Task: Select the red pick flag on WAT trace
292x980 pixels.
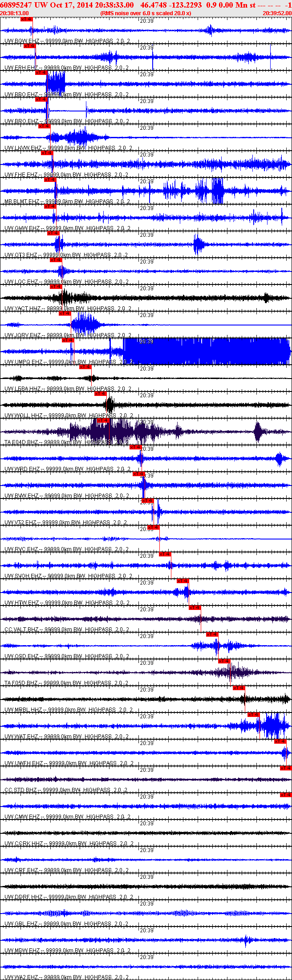Action: [x=254, y=715]
